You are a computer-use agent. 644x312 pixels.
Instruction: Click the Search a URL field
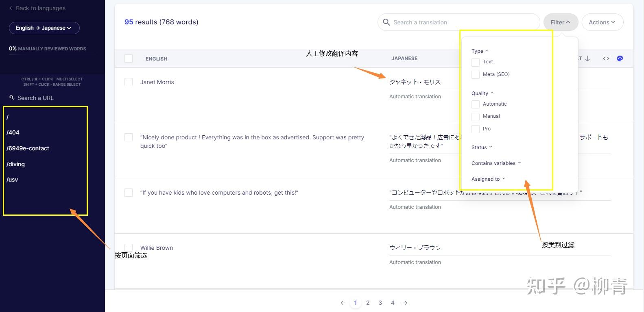pos(35,98)
